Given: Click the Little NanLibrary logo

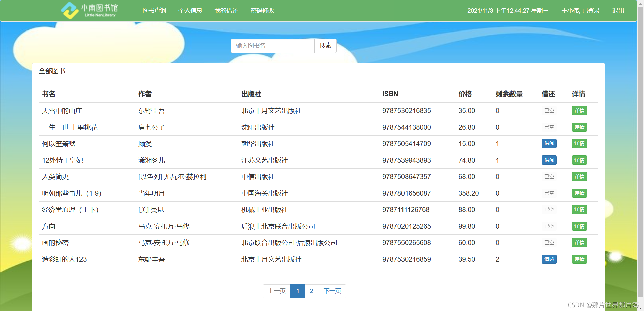Looking at the screenshot, I should coord(90,11).
